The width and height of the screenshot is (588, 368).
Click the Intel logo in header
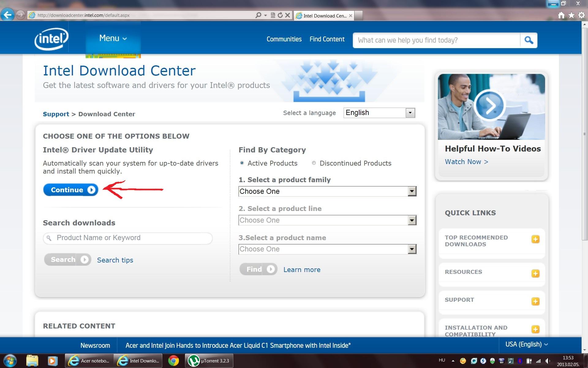(51, 39)
